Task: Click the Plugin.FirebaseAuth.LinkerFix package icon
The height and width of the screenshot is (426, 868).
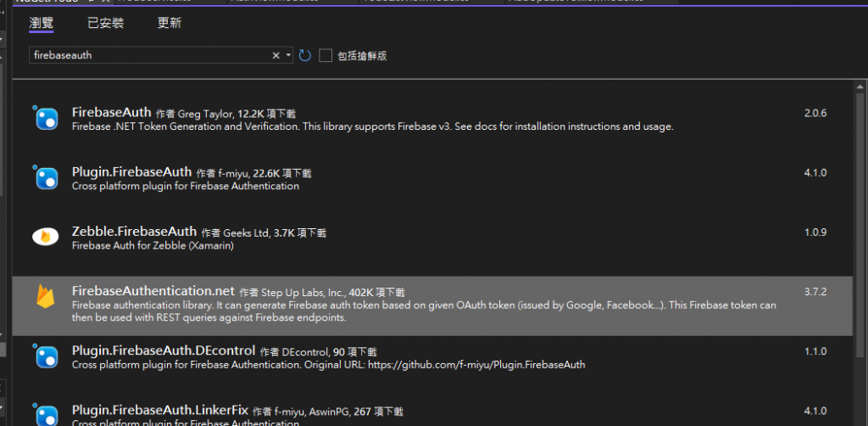Action: point(46,414)
